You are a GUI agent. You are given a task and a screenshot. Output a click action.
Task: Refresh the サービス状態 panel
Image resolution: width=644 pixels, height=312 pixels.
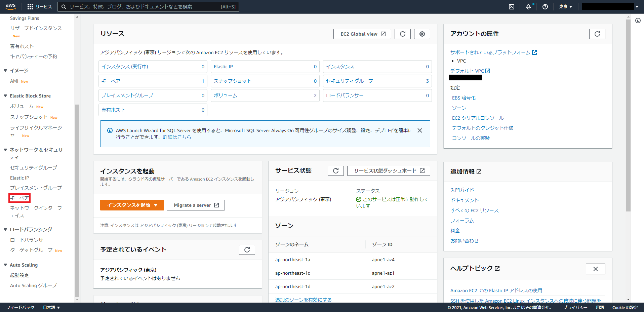click(336, 171)
